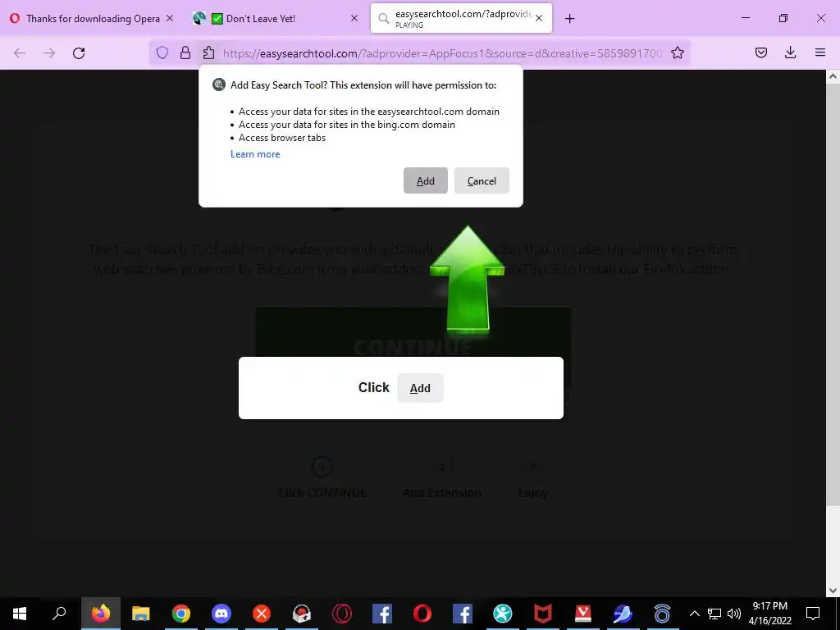Click the red V download app taskbar icon
This screenshot has width=840, height=630.
coord(583,614)
